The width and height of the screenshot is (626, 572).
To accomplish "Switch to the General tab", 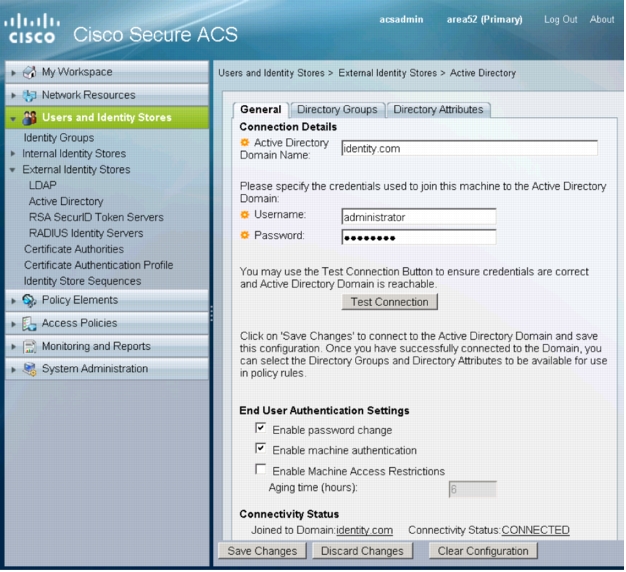I will (261, 110).
